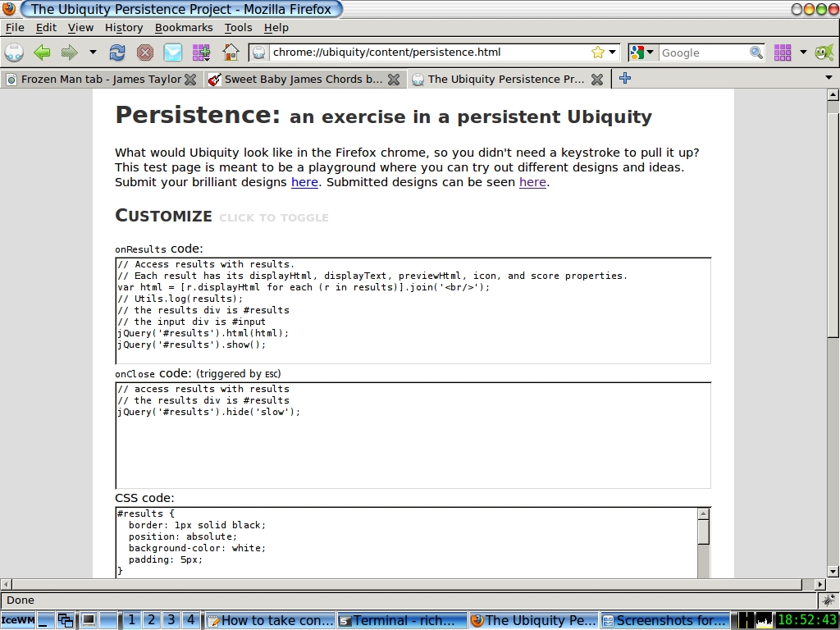The width and height of the screenshot is (840, 630).
Task: Close the Ubiquity Persistence tab
Action: (x=597, y=80)
